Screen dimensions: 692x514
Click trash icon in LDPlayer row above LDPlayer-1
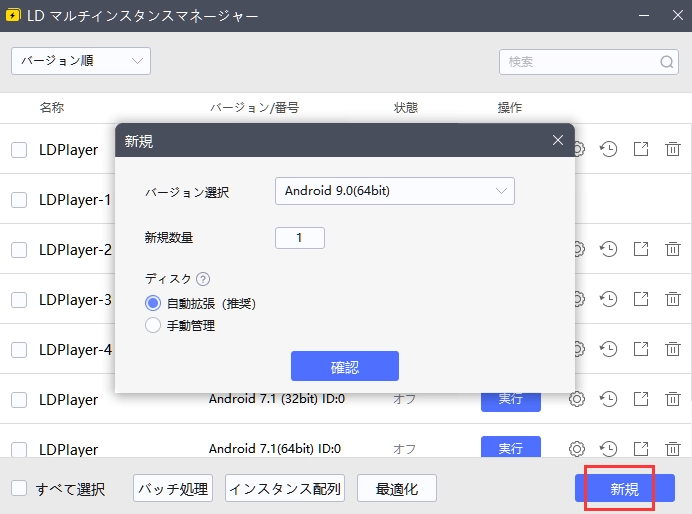click(x=673, y=149)
